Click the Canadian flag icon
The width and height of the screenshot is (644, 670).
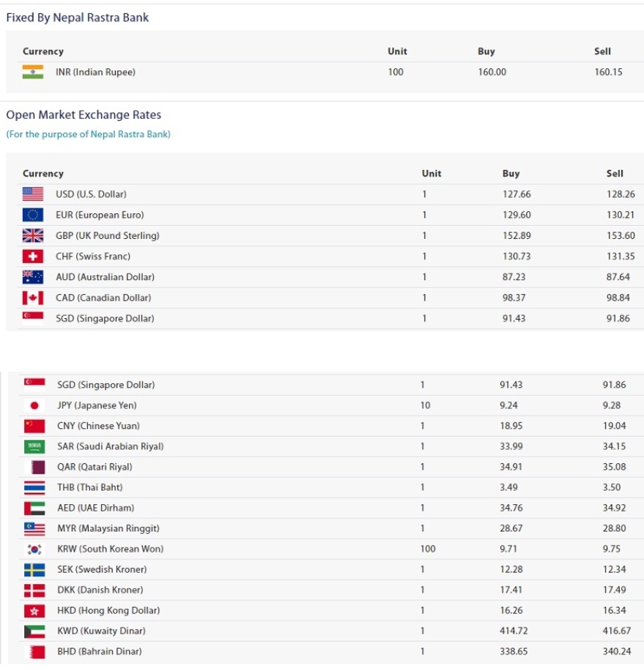(33, 298)
